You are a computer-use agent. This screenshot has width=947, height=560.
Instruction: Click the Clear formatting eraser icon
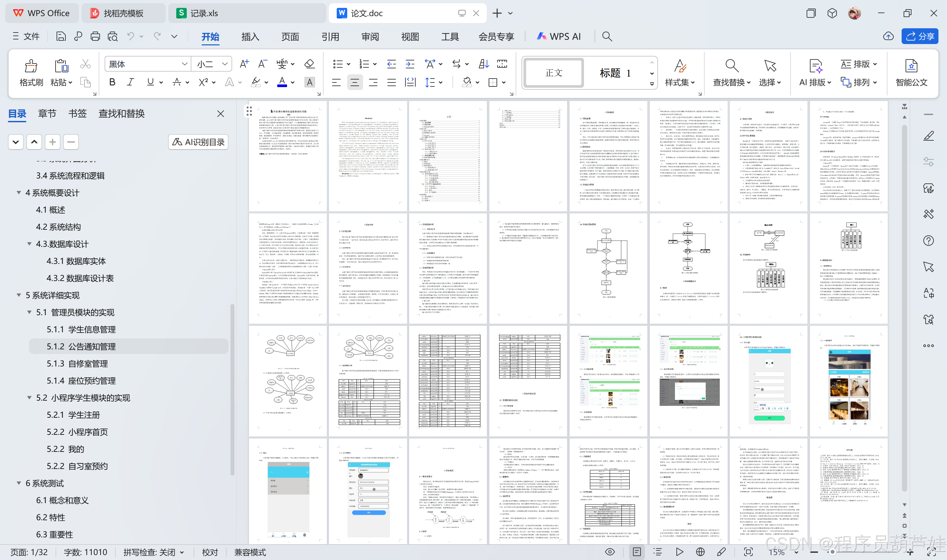click(309, 64)
